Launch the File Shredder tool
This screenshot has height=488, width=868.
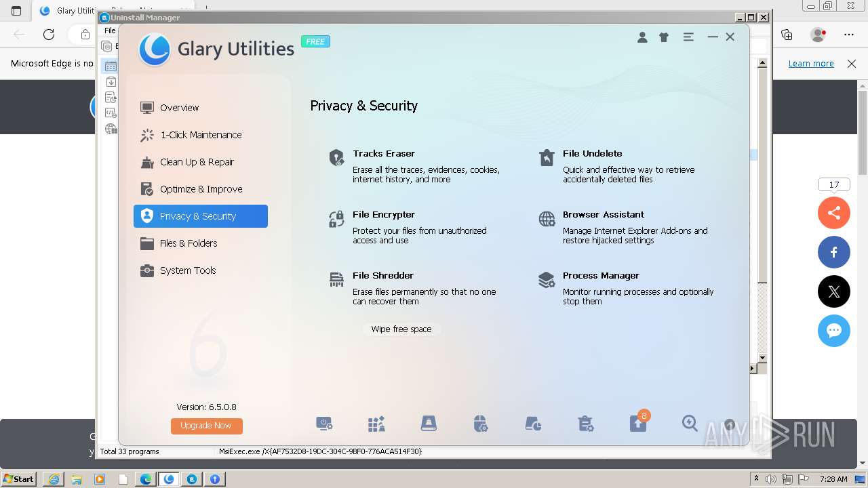383,276
